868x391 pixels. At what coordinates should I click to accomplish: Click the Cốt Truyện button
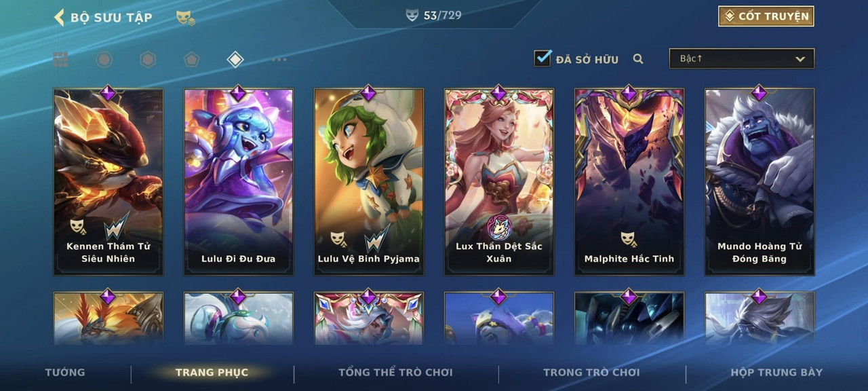(766, 16)
